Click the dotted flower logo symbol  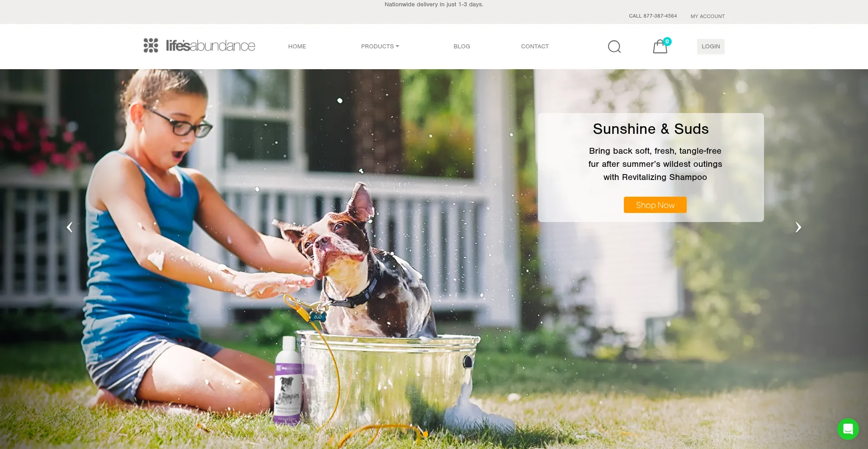click(x=151, y=45)
